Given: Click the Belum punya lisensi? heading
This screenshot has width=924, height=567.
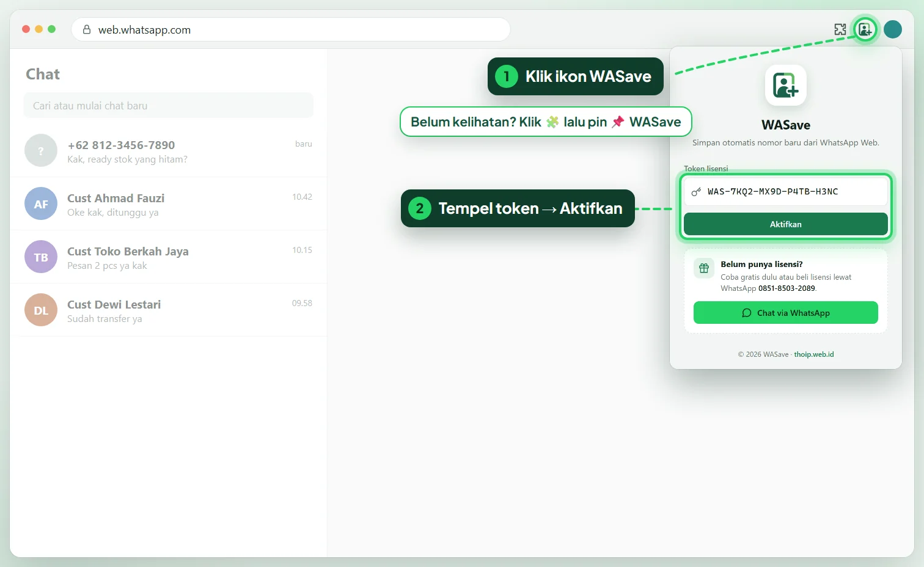Looking at the screenshot, I should click(761, 265).
